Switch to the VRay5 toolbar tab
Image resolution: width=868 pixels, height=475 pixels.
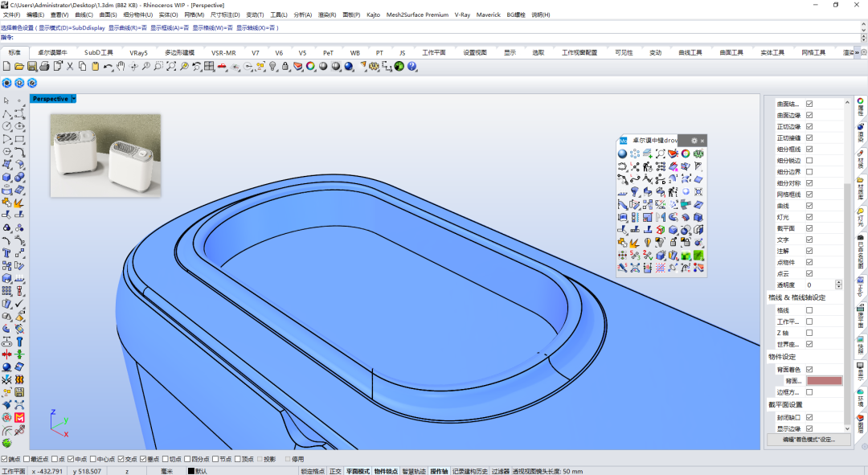coord(138,52)
